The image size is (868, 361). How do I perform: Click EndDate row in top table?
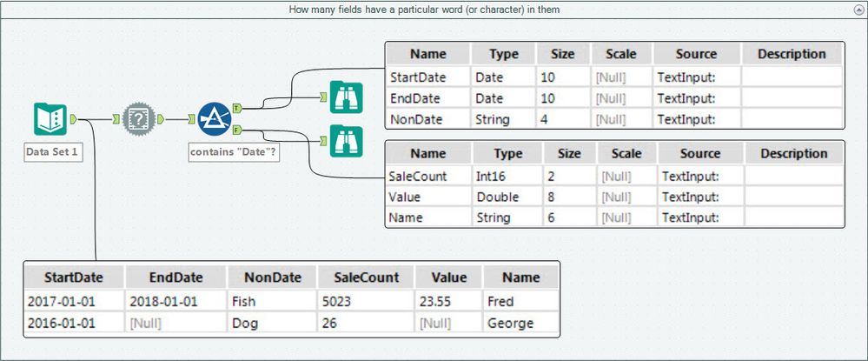pos(614,98)
